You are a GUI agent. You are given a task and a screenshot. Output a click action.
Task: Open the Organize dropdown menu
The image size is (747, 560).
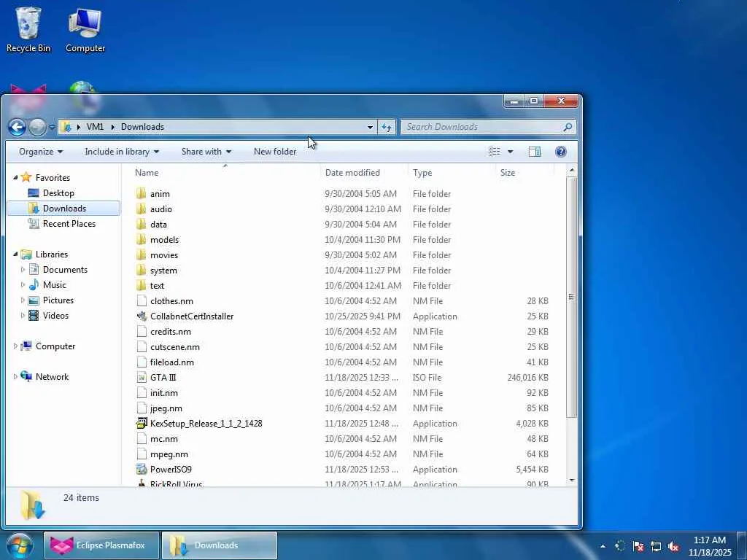click(41, 152)
